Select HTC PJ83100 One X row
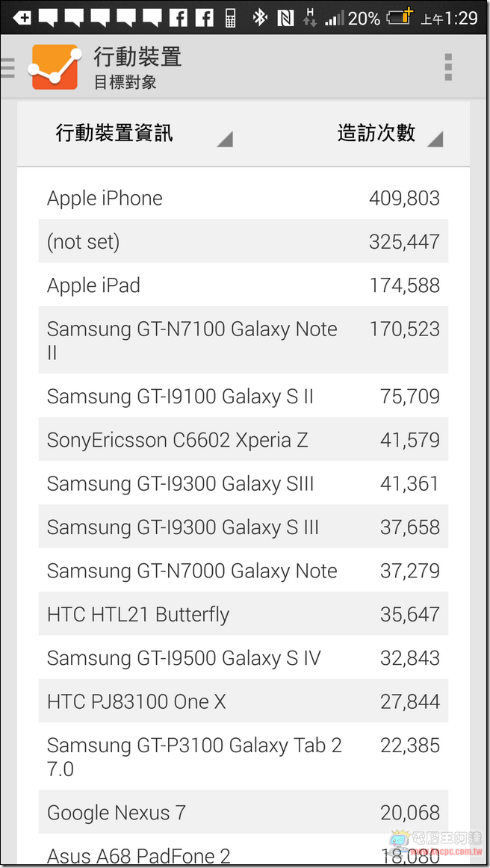 pyautogui.click(x=244, y=701)
